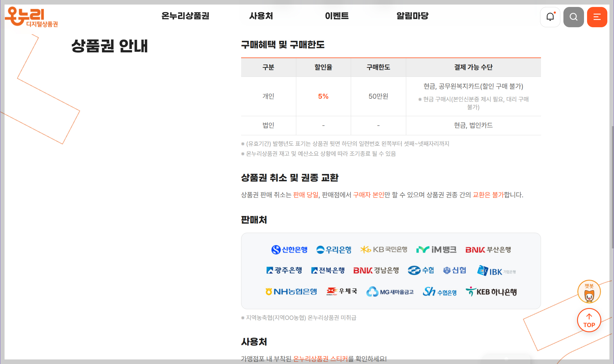Open the notification bell
Screen dimensions: 614x364
pyautogui.click(x=550, y=17)
